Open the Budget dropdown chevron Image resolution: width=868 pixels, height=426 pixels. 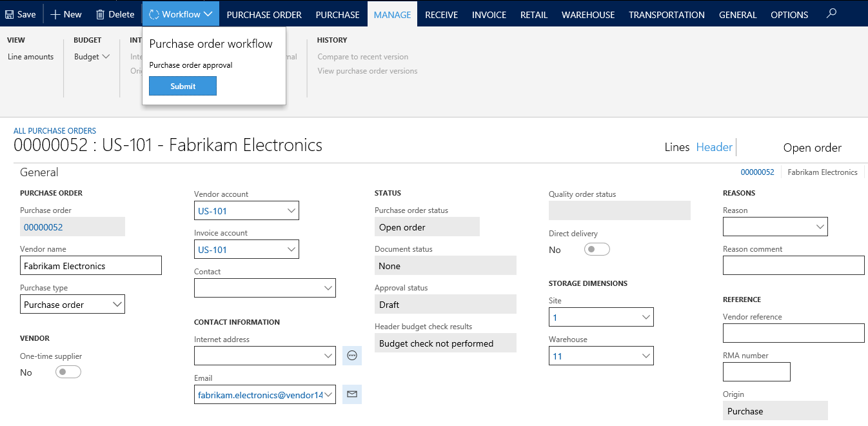105,56
